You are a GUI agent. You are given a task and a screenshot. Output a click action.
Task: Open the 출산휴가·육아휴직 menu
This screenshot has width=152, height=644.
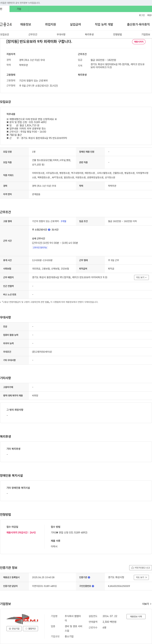(x=138, y=24)
